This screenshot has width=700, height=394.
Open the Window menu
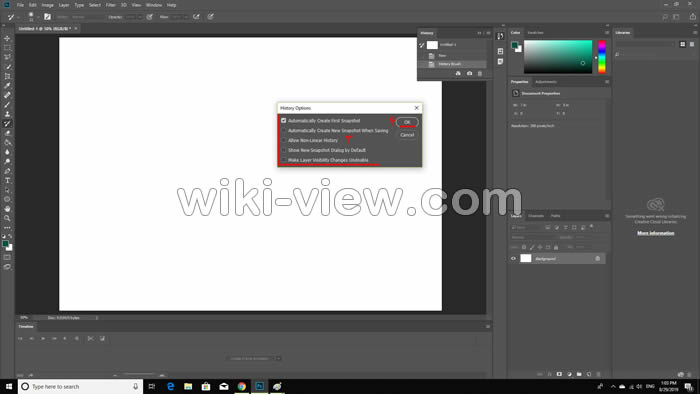tap(154, 5)
